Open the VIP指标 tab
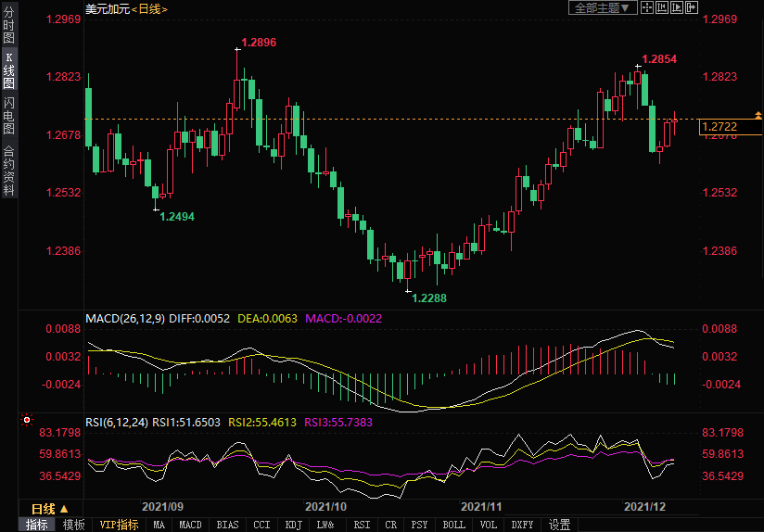Image resolution: width=764 pixels, height=532 pixels. pyautogui.click(x=120, y=525)
